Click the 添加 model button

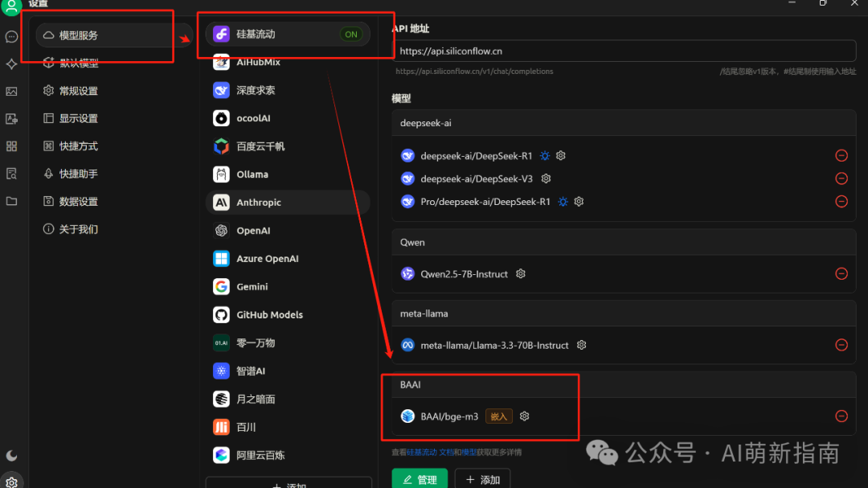[x=483, y=479]
